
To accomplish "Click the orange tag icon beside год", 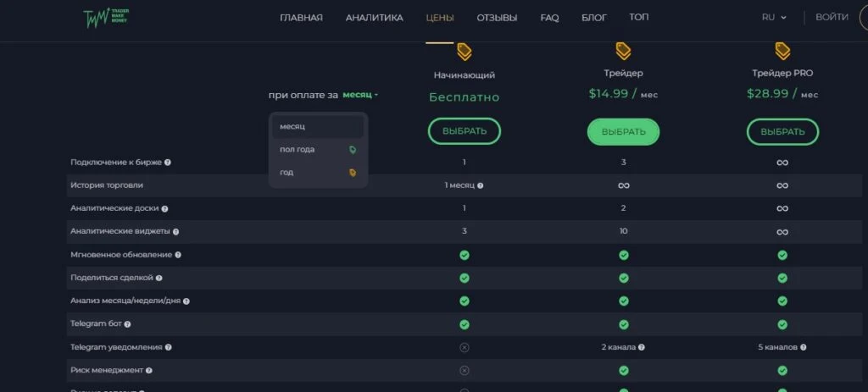I will 353,173.
